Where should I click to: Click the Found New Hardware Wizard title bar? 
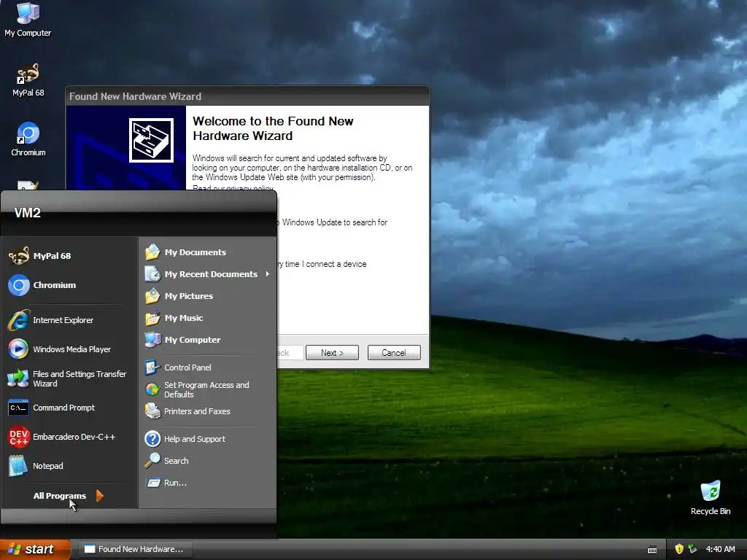[248, 96]
